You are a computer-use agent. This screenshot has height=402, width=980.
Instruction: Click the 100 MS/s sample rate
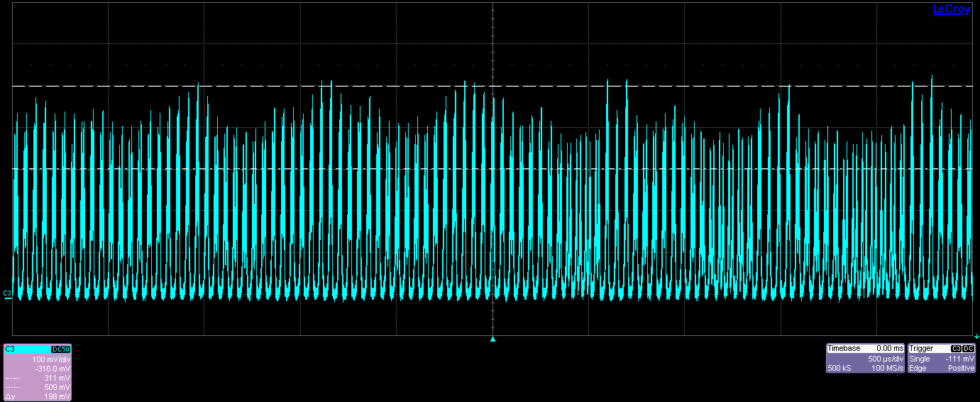coord(888,369)
